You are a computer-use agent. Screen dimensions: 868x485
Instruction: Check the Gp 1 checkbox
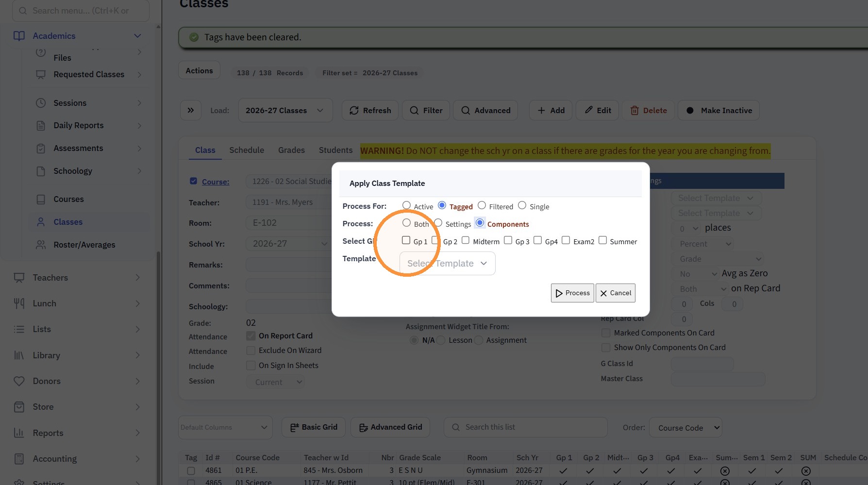point(406,240)
